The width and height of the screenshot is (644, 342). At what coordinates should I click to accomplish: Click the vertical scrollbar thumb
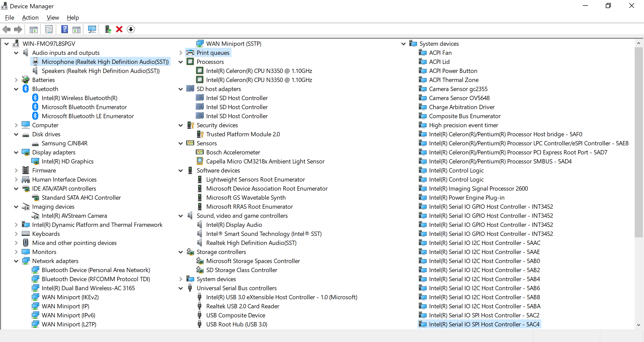(638, 142)
